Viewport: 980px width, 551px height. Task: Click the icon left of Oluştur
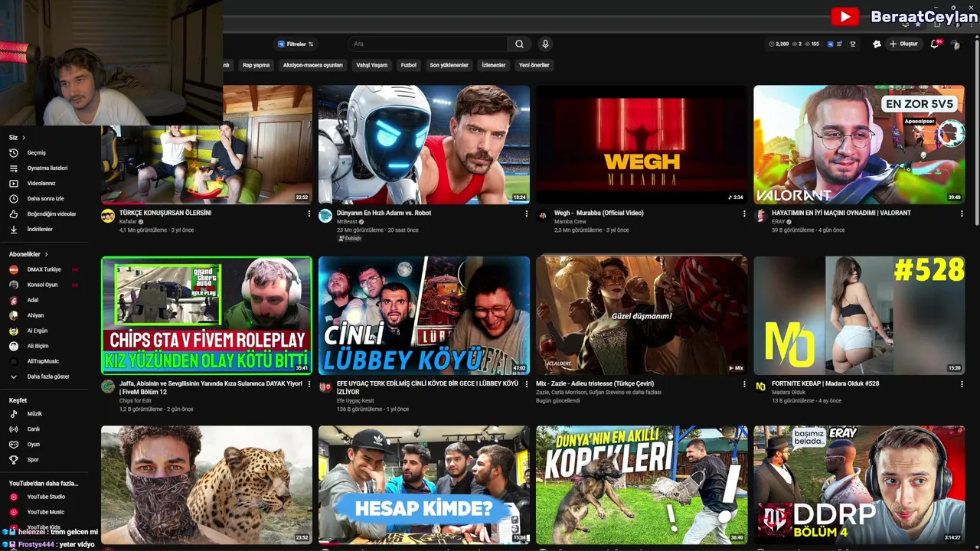[x=877, y=44]
